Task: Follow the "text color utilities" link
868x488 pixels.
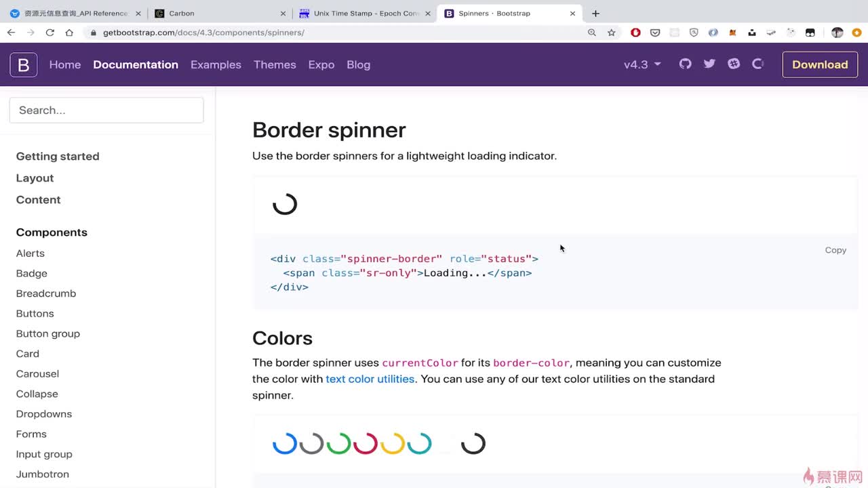Action: [370, 379]
